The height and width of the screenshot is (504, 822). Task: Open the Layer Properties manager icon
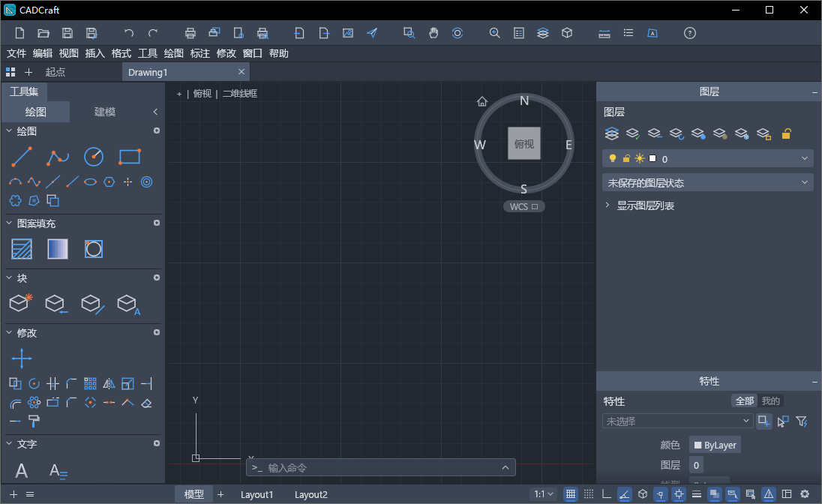(x=612, y=133)
